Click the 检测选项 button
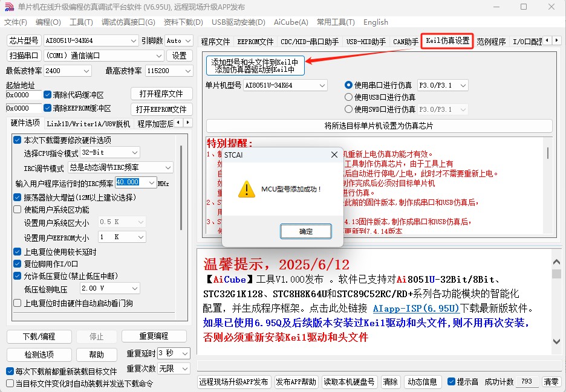566x392 pixels. (x=39, y=355)
